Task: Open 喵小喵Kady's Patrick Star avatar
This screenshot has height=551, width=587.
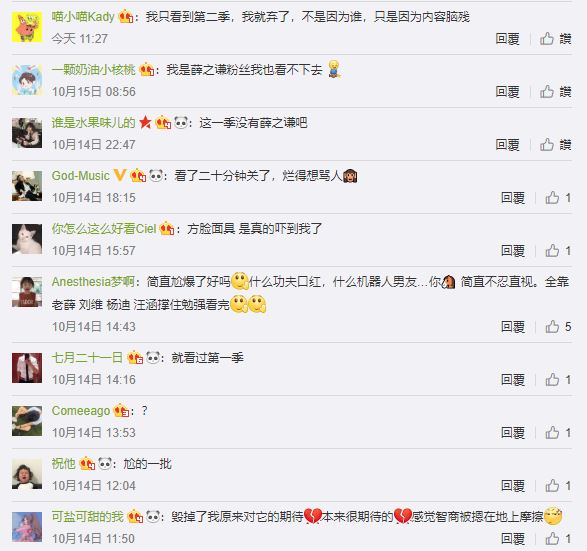Action: (27, 27)
